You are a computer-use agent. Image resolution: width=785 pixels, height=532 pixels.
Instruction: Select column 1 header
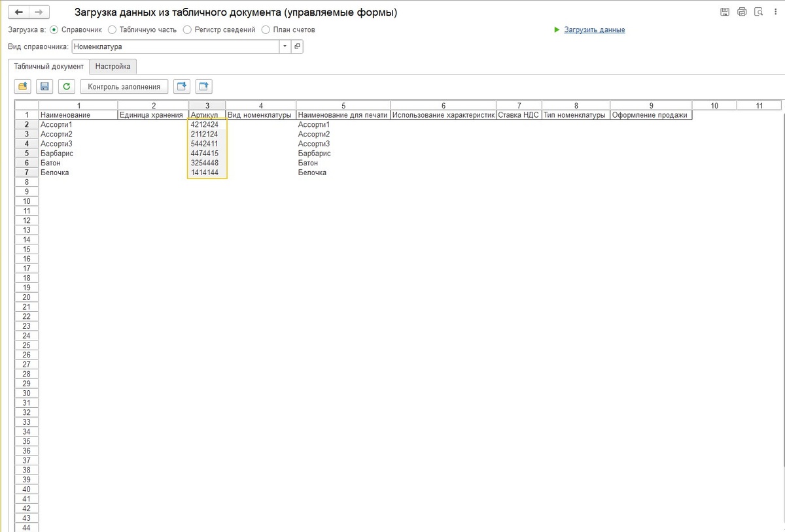(x=78, y=105)
